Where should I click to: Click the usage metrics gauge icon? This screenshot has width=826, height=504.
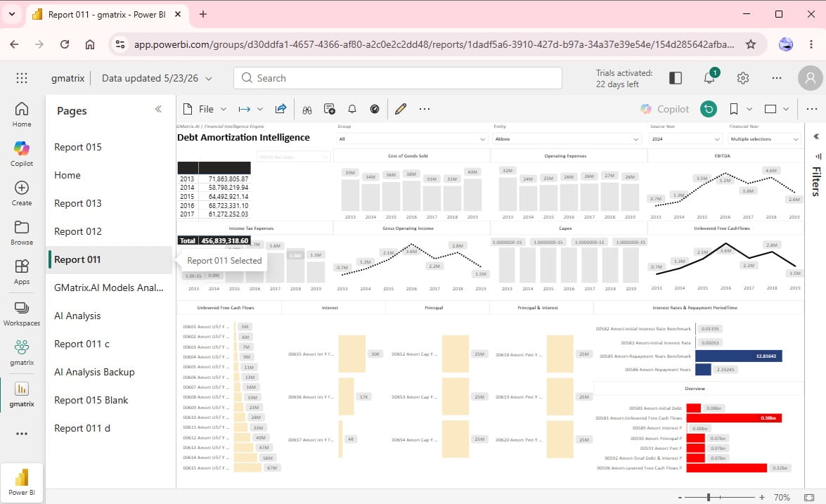[x=375, y=109]
